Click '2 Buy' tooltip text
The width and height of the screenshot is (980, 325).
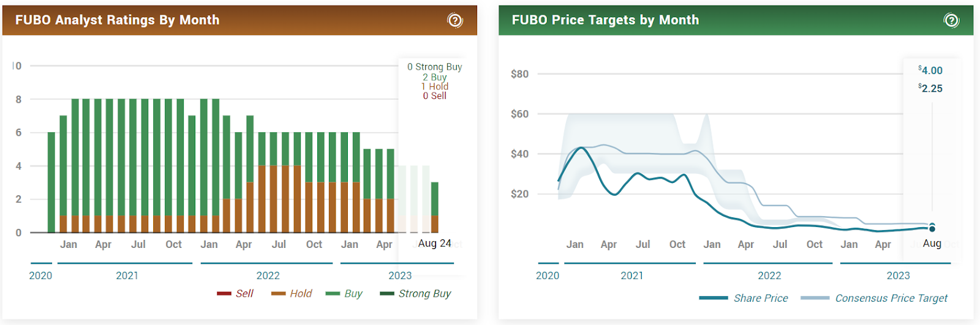click(x=435, y=77)
